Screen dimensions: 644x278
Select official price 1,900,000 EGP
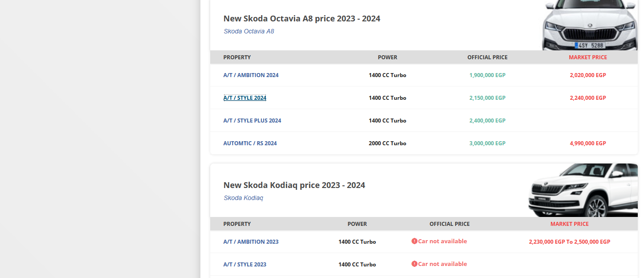(487, 75)
